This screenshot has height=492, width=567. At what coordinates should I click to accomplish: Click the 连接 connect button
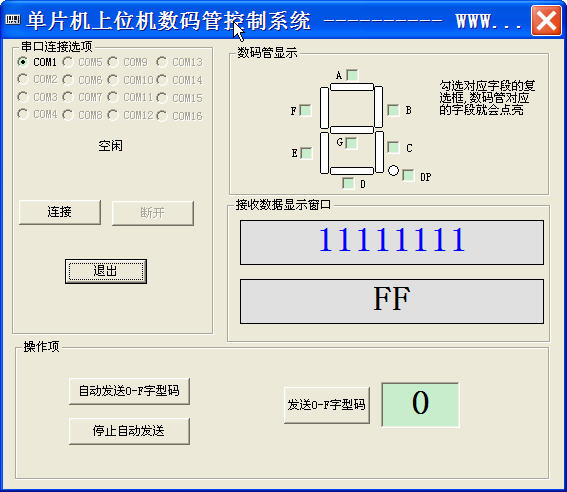(x=60, y=212)
